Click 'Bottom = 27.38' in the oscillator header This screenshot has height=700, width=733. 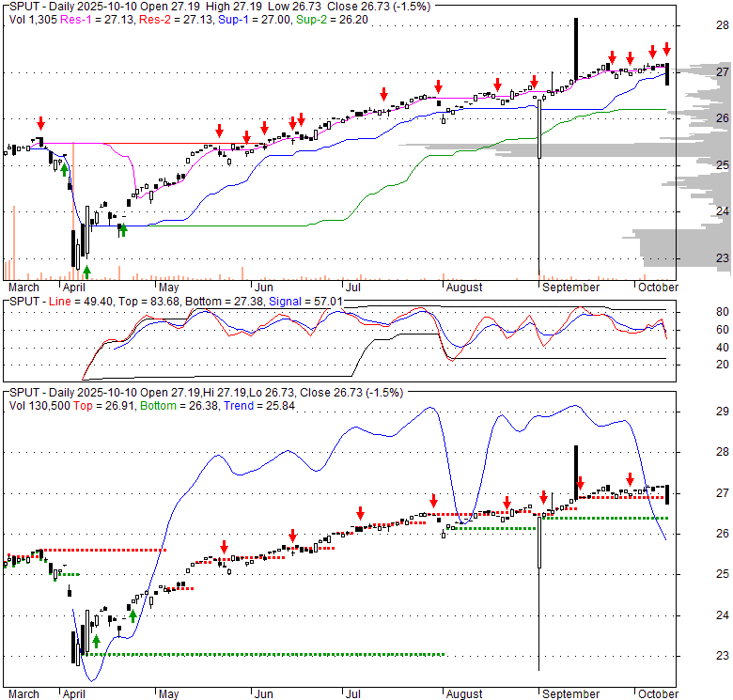click(226, 302)
